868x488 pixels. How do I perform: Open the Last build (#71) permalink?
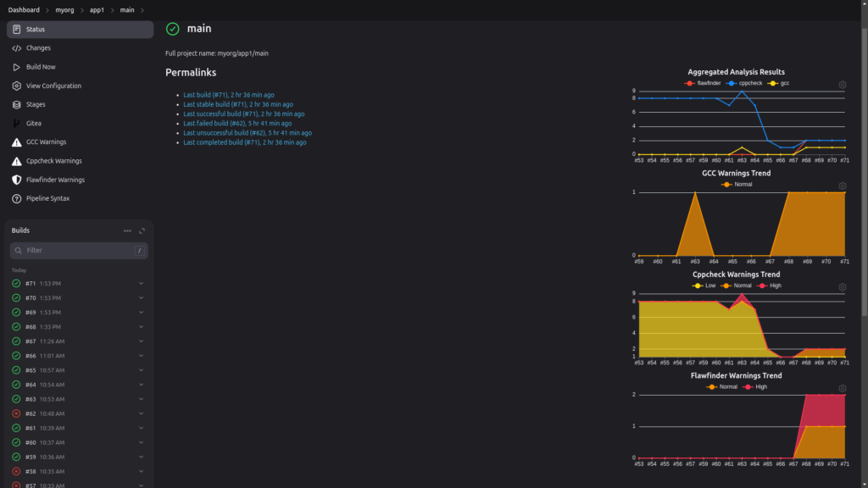(229, 95)
